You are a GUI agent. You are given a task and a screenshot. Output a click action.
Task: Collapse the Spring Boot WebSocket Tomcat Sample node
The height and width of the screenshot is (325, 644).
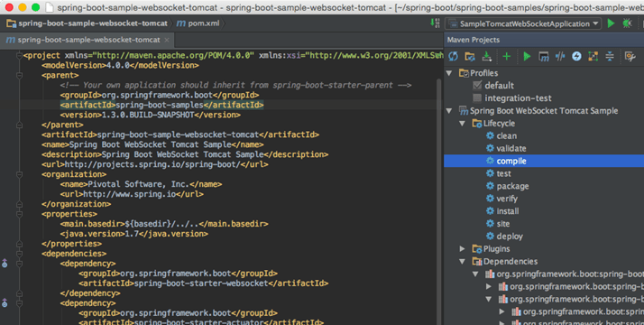[x=449, y=110]
